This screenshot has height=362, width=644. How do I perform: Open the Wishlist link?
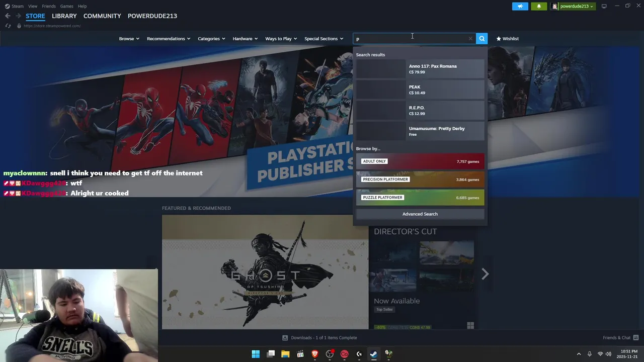[x=507, y=39]
